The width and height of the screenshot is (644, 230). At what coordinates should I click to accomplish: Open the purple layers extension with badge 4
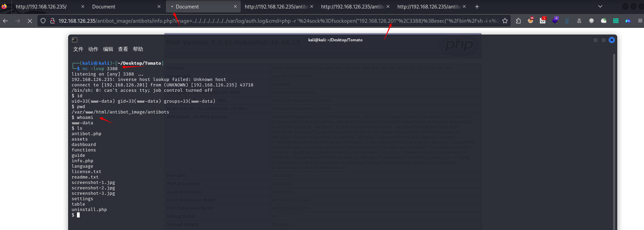(555, 20)
